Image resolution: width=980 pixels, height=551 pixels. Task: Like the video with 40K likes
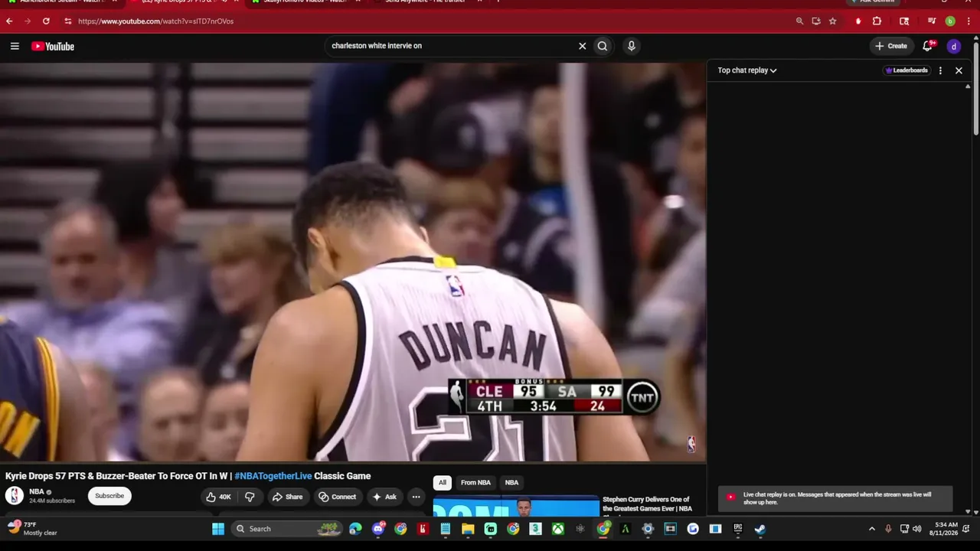[x=218, y=497]
